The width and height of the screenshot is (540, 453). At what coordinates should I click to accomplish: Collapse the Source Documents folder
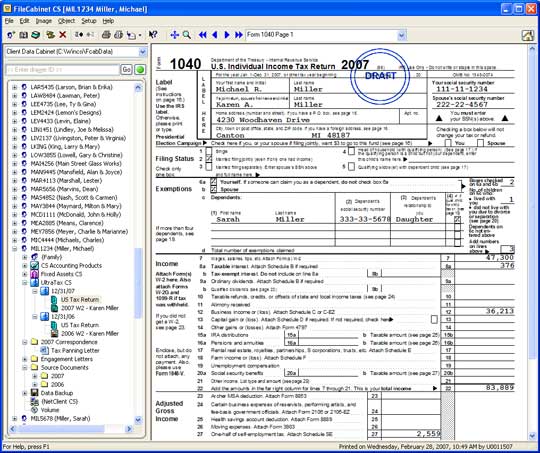pyautogui.click(x=25, y=368)
